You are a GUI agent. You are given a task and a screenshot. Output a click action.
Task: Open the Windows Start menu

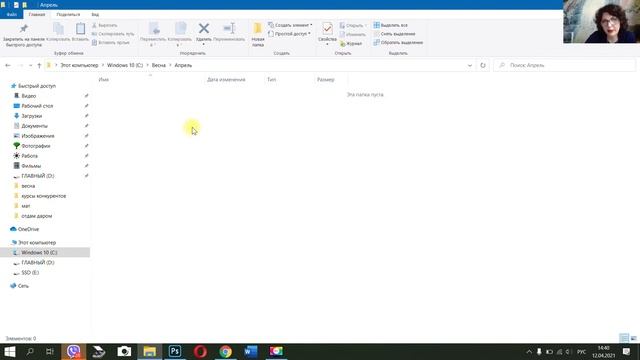[9, 351]
